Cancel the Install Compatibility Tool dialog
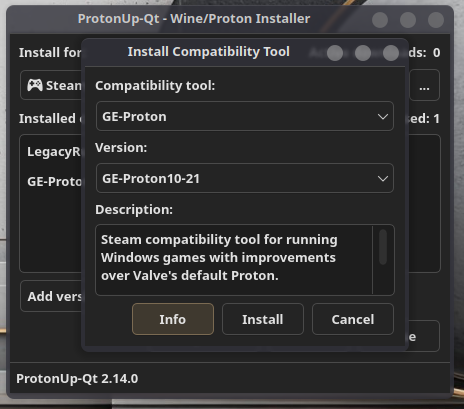This screenshot has height=409, width=464. point(353,319)
